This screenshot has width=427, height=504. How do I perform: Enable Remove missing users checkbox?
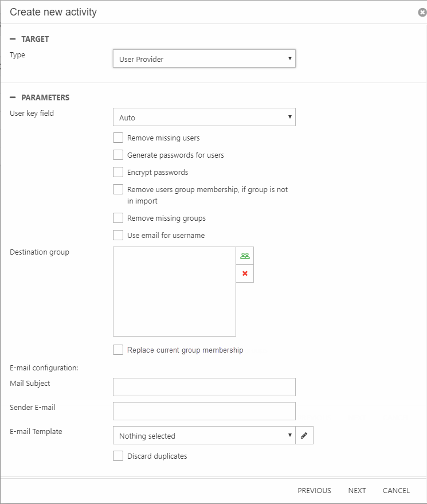pyautogui.click(x=118, y=138)
